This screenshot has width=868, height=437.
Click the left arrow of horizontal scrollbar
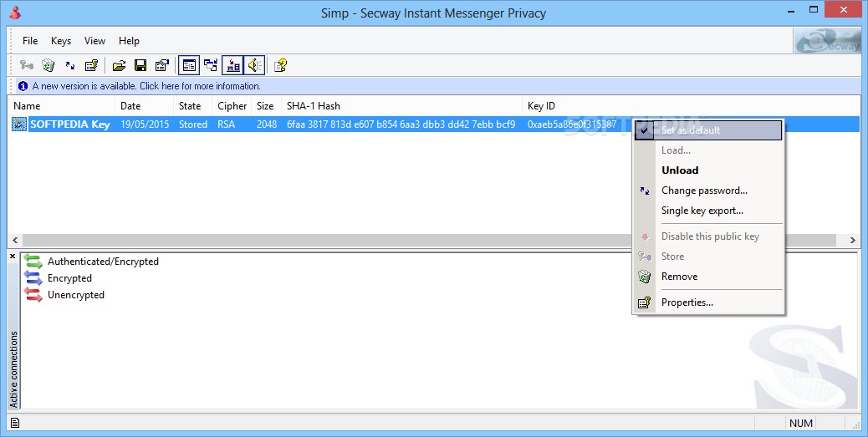point(15,240)
